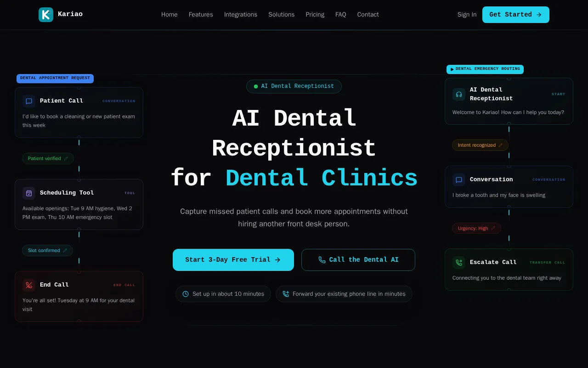Open the FAQ nav link
Image resolution: width=588 pixels, height=368 pixels.
pyautogui.click(x=341, y=15)
